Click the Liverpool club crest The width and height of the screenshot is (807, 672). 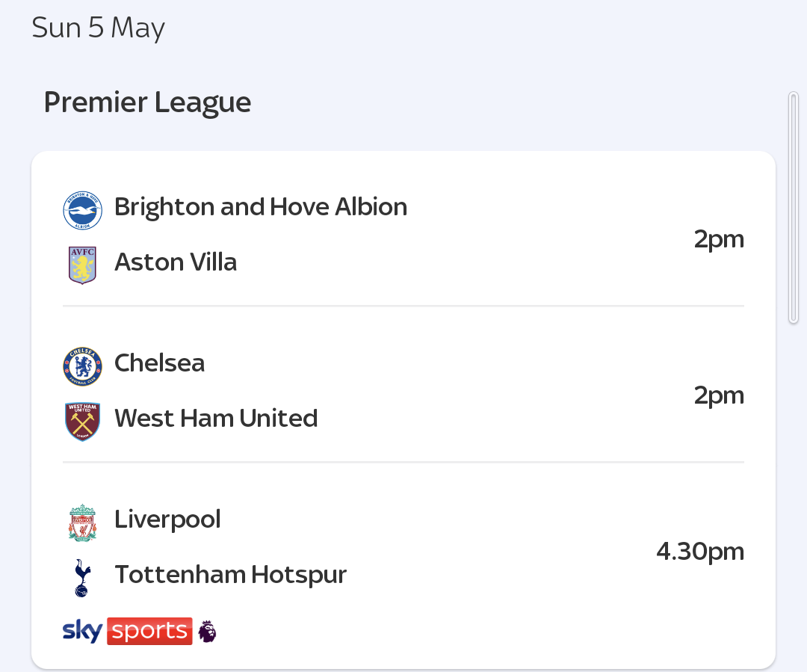(82, 523)
